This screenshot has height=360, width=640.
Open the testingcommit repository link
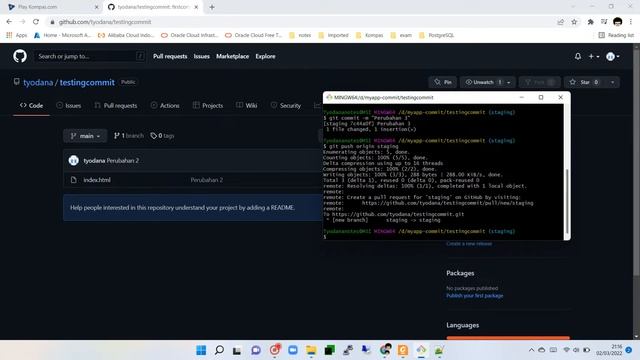click(87, 82)
